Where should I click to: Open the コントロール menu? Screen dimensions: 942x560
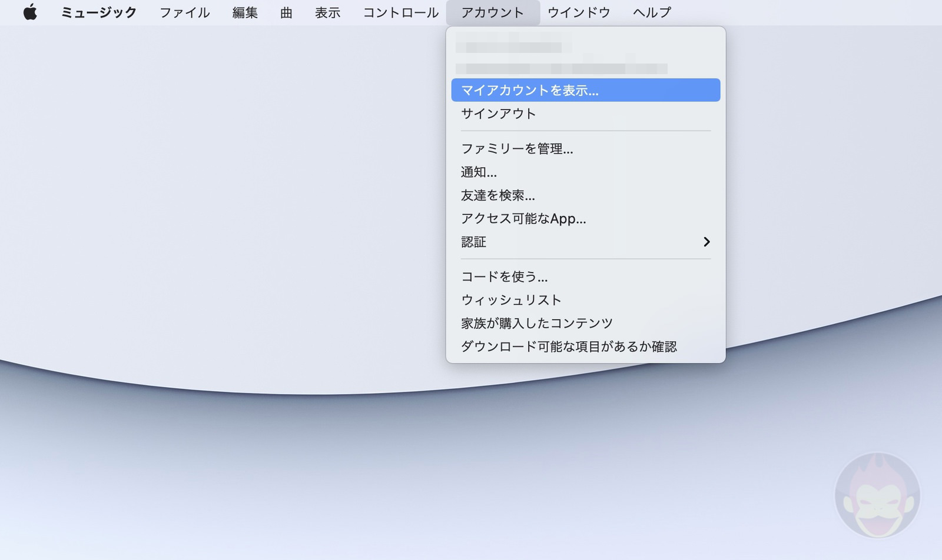pyautogui.click(x=401, y=12)
